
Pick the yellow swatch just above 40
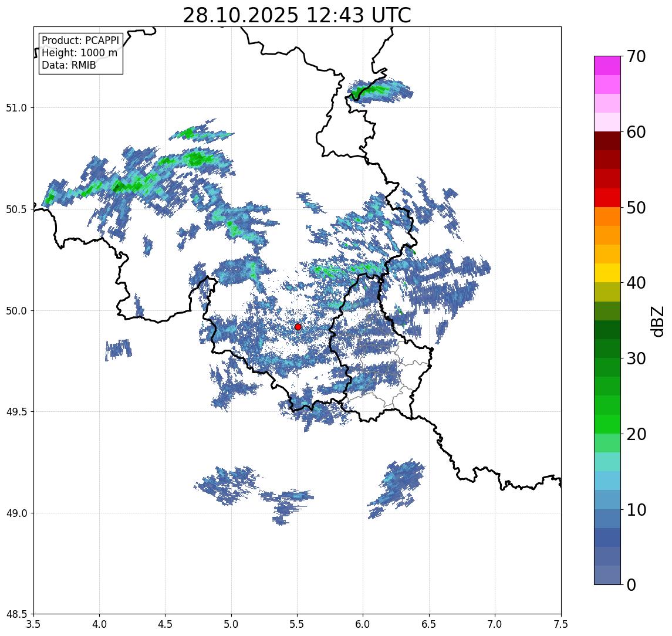click(607, 273)
